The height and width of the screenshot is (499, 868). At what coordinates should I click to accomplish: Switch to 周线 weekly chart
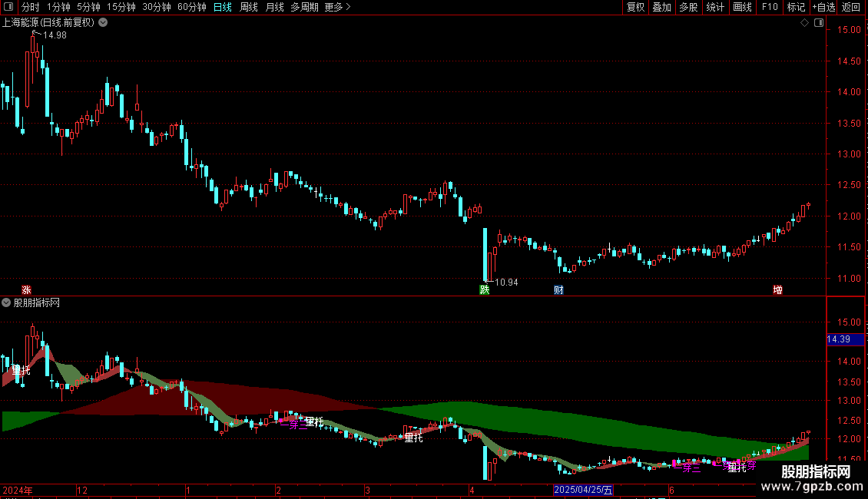[249, 7]
